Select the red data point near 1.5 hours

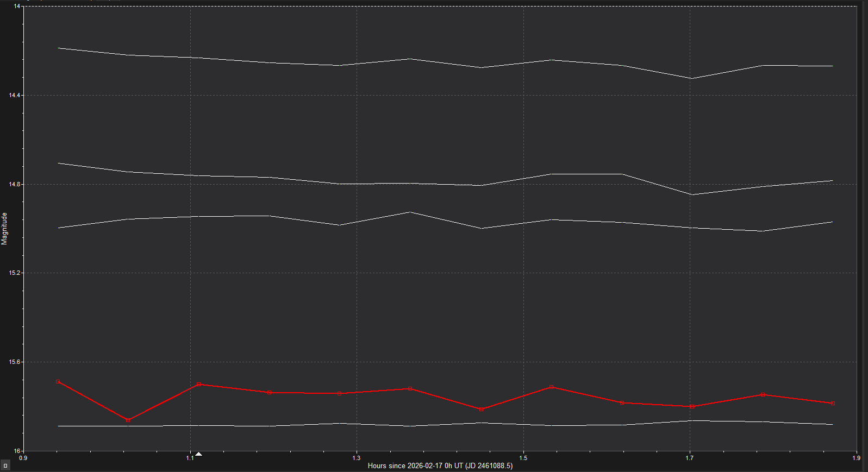click(552, 387)
